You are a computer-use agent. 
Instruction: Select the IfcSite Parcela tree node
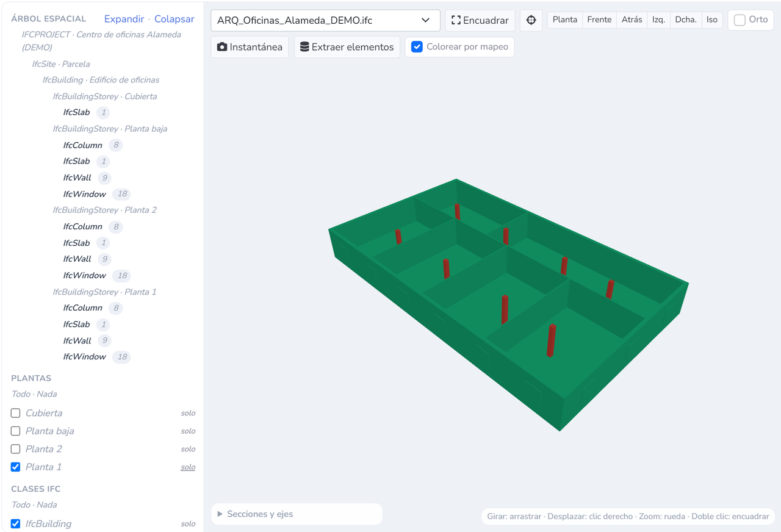pyautogui.click(x=61, y=64)
